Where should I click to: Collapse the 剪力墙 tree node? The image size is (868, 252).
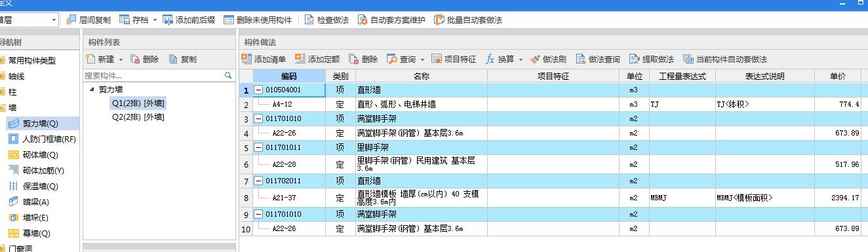coord(92,90)
